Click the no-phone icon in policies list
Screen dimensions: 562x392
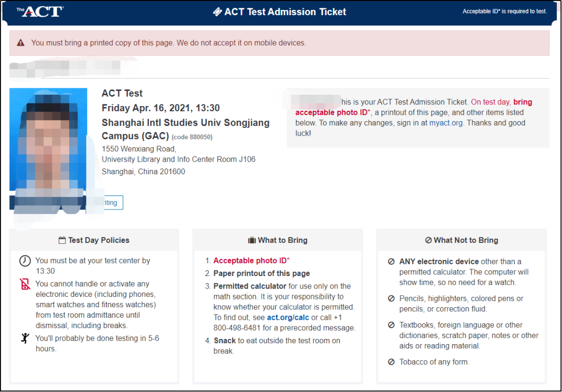25,284
